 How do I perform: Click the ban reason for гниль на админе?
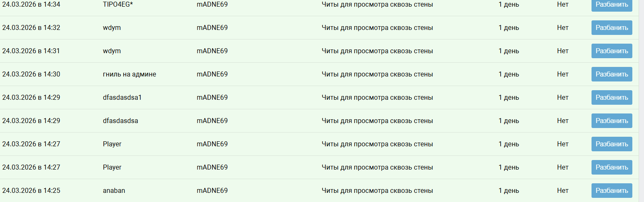click(377, 74)
